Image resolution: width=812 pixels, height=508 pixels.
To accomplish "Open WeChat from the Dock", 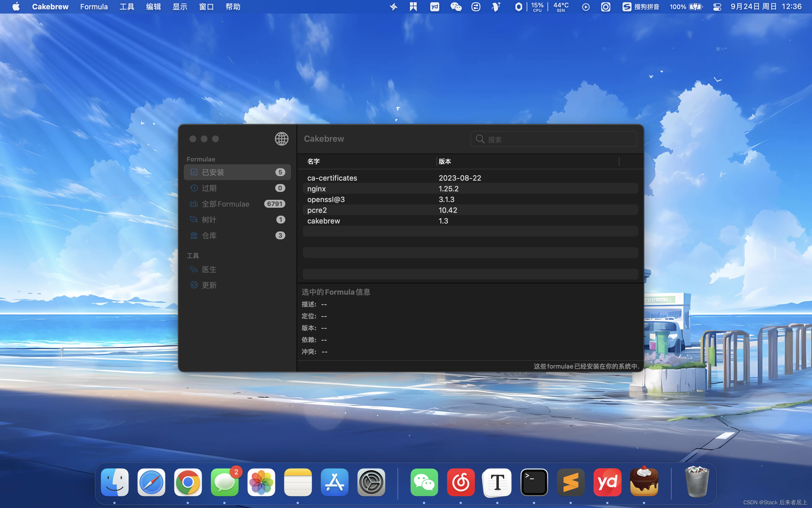I will 424,482.
